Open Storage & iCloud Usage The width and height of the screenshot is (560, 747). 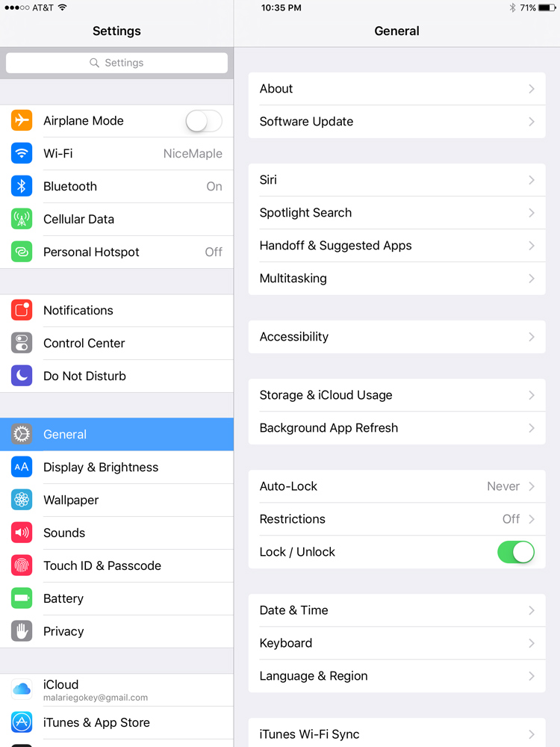click(x=396, y=395)
